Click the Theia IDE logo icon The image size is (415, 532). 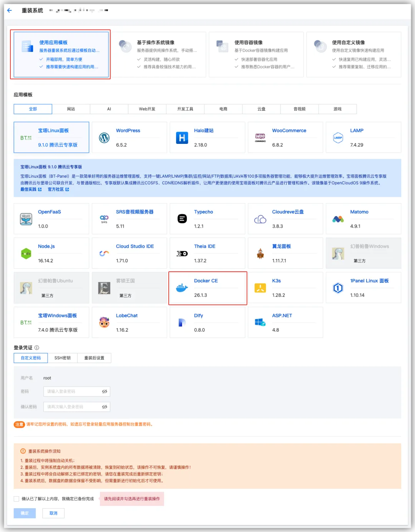point(182,253)
